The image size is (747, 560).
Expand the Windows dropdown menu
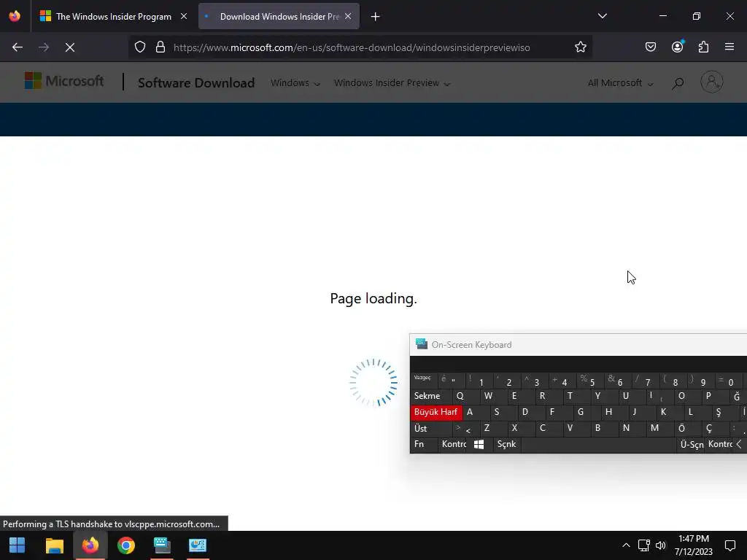[x=295, y=83]
